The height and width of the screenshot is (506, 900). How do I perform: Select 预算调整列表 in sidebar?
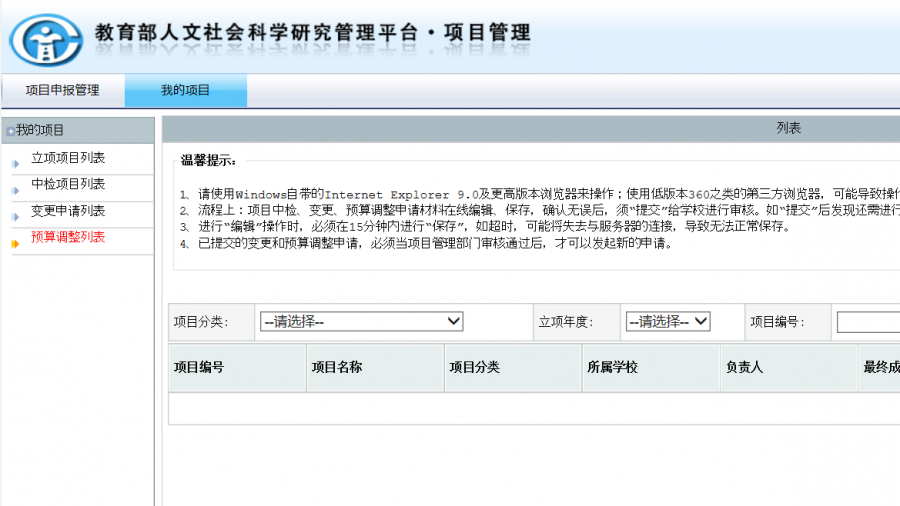click(x=68, y=237)
